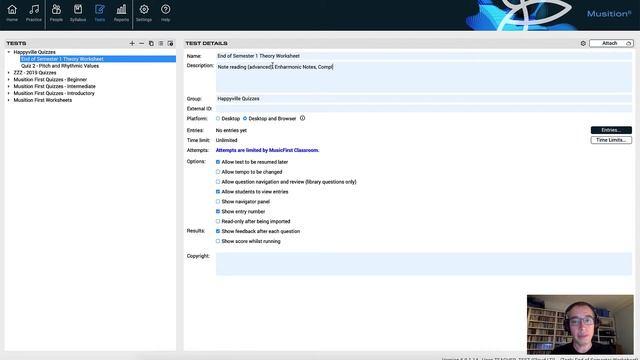640x360 pixels.
Task: Click the Name input field
Action: [424, 56]
